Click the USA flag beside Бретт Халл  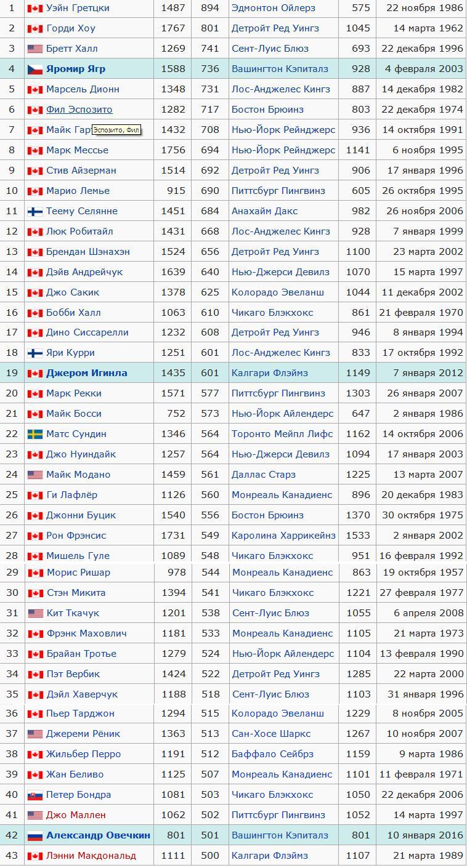click(35, 49)
